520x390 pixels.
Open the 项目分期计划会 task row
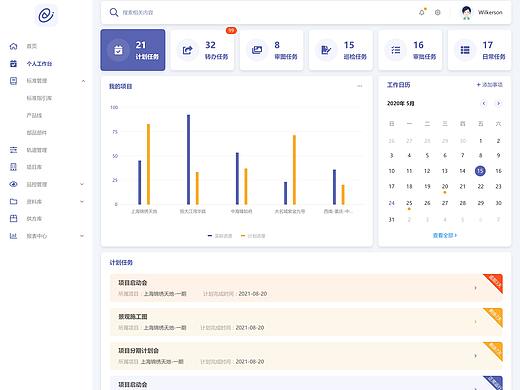pos(306,356)
